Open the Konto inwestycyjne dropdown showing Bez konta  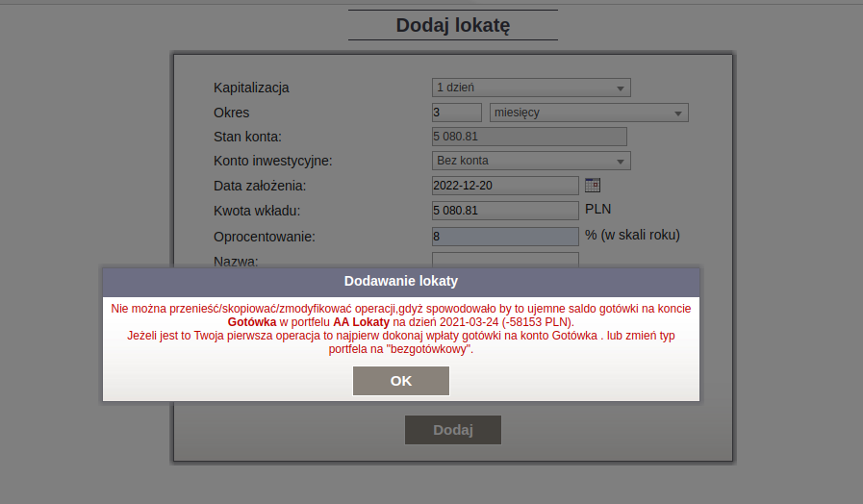[531, 161]
